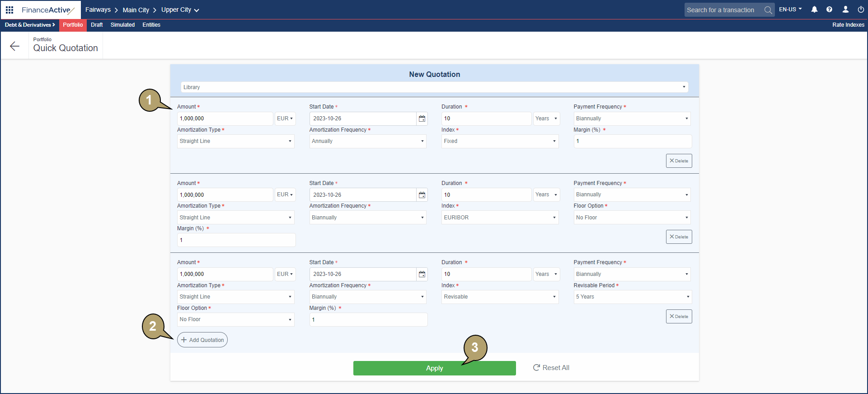Open calendar picker for third Start Date
Image resolution: width=868 pixels, height=394 pixels.
(422, 274)
